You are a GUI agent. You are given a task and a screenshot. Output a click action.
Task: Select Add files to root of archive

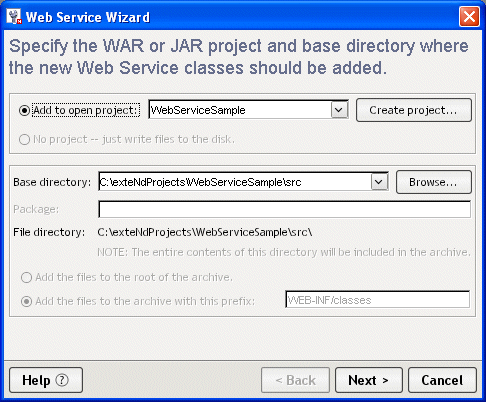pos(26,277)
